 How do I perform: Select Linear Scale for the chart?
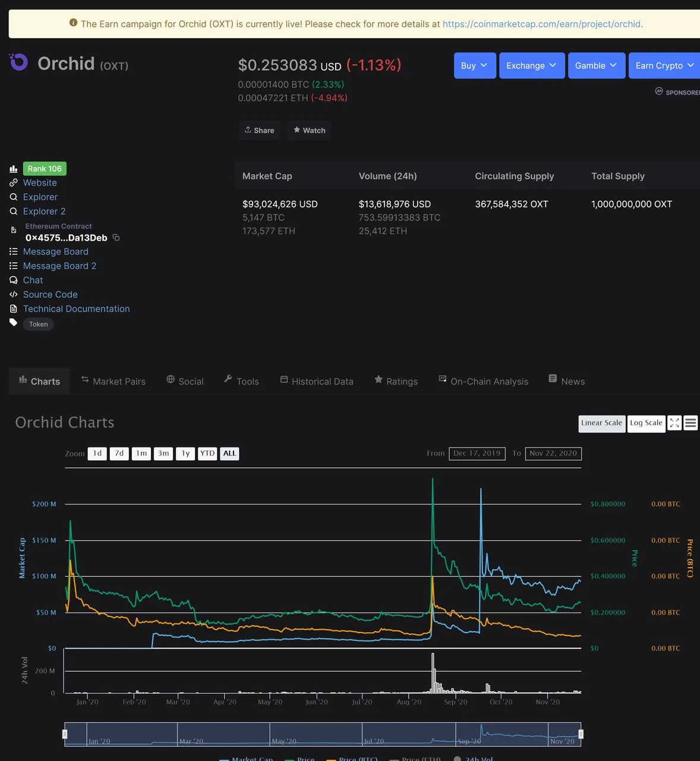602,423
